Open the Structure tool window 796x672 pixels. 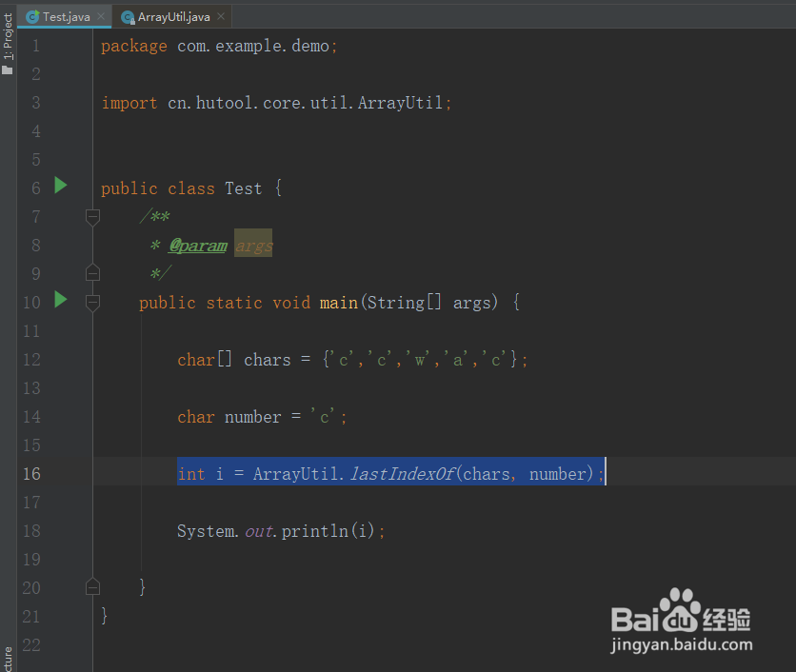pyautogui.click(x=8, y=659)
